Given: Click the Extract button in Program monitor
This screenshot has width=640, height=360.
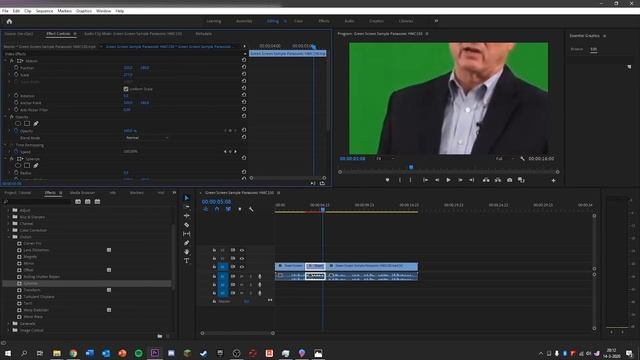Looking at the screenshot, I should click(x=498, y=180).
